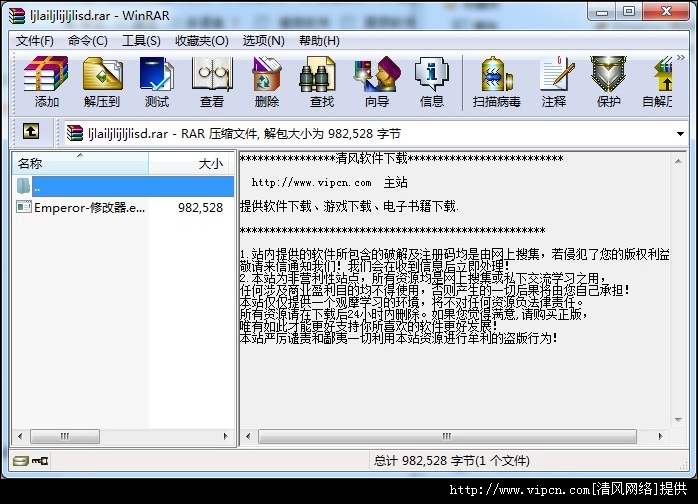Click the archive path text in address bar

click(x=244, y=134)
